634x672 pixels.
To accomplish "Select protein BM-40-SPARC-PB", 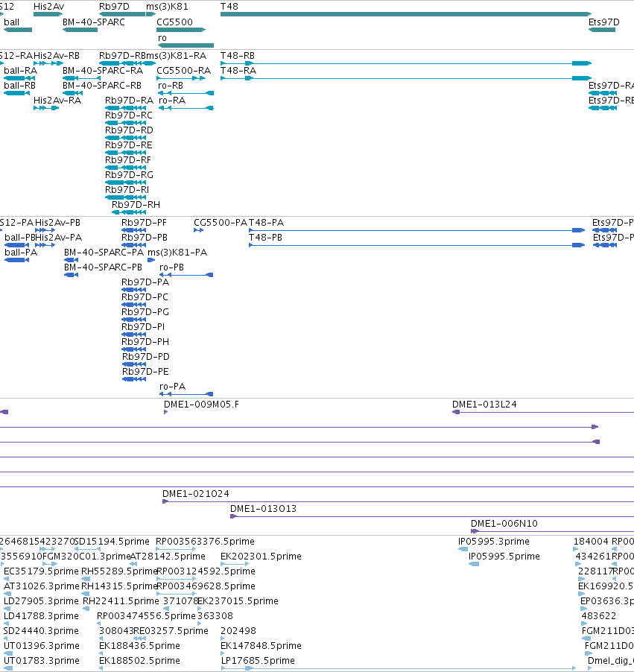I will coord(72,275).
